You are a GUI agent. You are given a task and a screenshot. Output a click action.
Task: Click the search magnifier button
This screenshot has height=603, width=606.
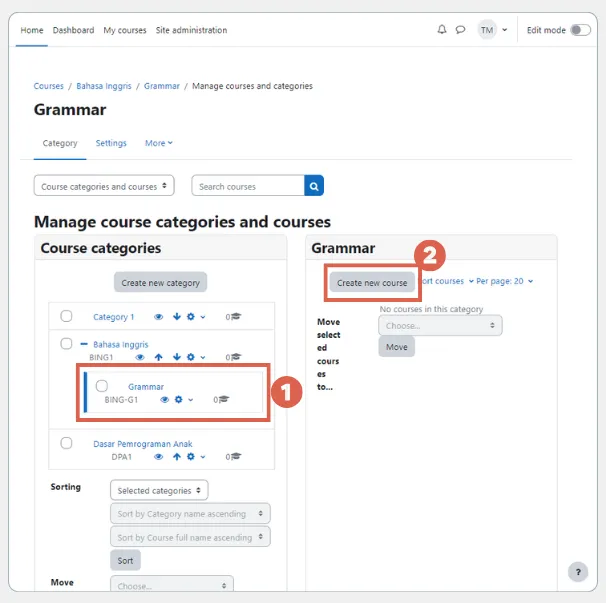[x=314, y=186]
